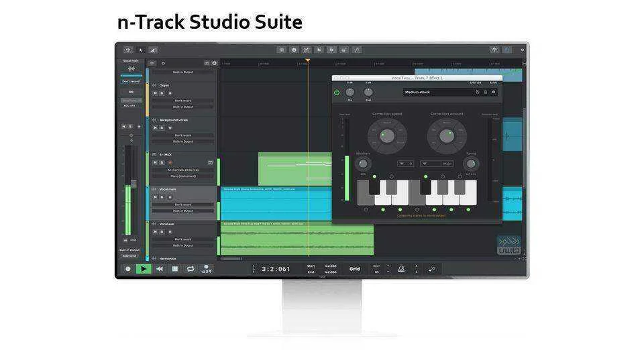Reload the VocalTune preset icon

point(477,93)
